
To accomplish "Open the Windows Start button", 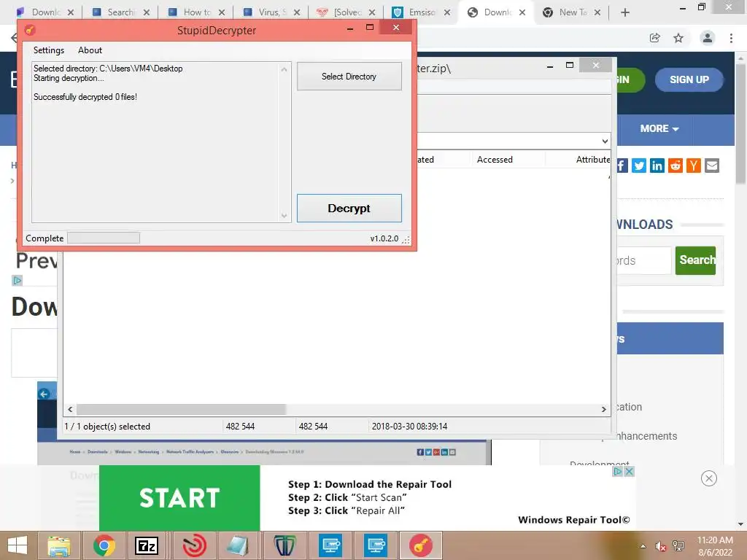I will click(x=18, y=545).
